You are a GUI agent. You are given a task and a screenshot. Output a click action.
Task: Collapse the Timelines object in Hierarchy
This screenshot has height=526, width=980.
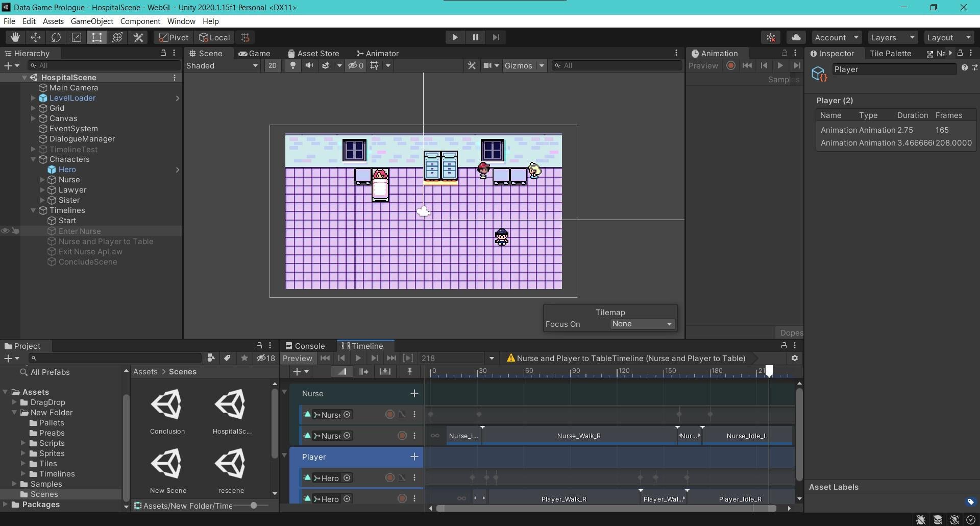(33, 210)
